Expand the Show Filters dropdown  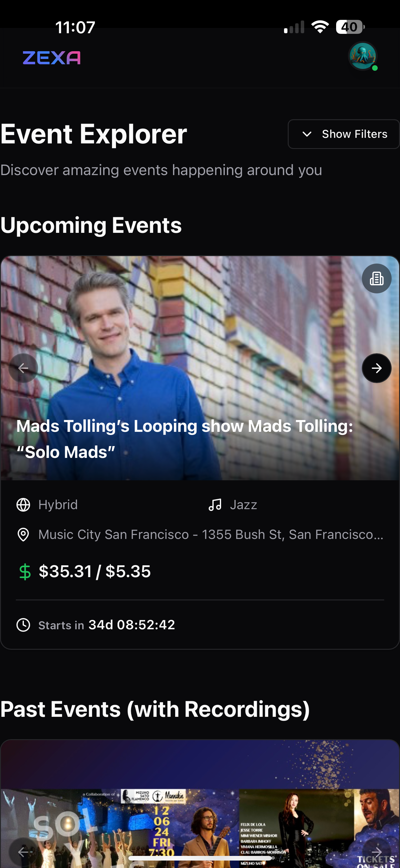pos(344,134)
